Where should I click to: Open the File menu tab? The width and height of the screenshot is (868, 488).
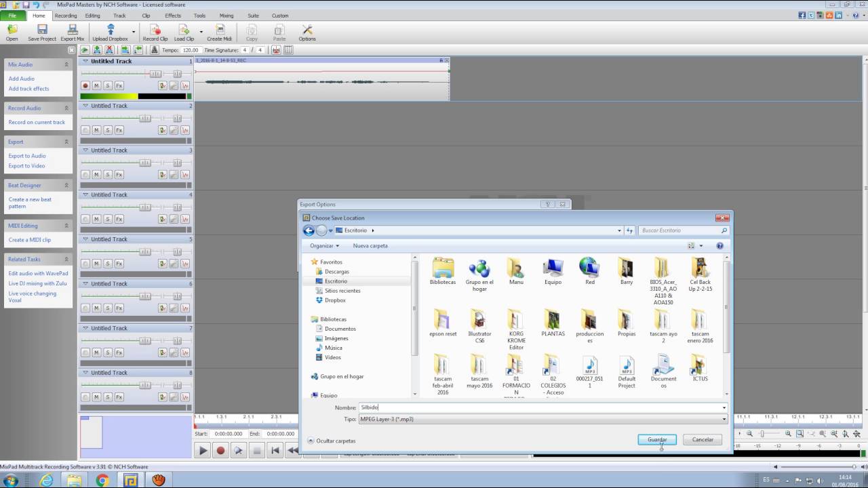(12, 15)
